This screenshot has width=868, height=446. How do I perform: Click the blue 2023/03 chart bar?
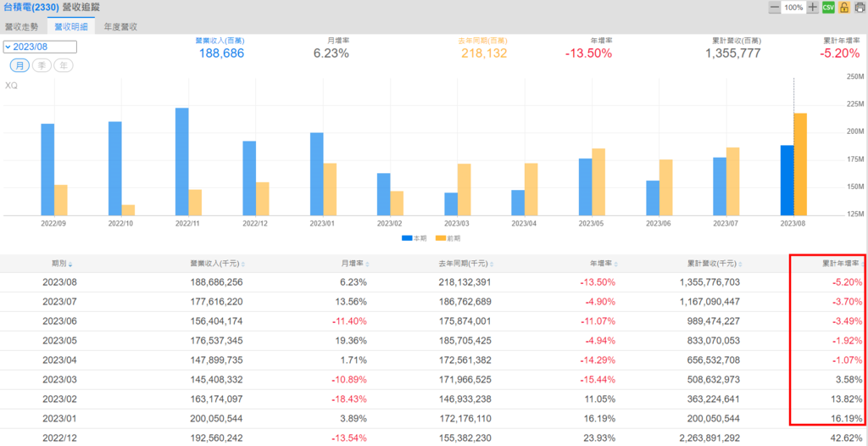(x=451, y=203)
